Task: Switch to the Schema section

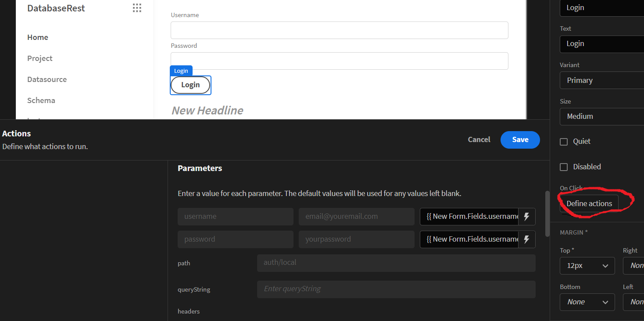Action: click(41, 100)
